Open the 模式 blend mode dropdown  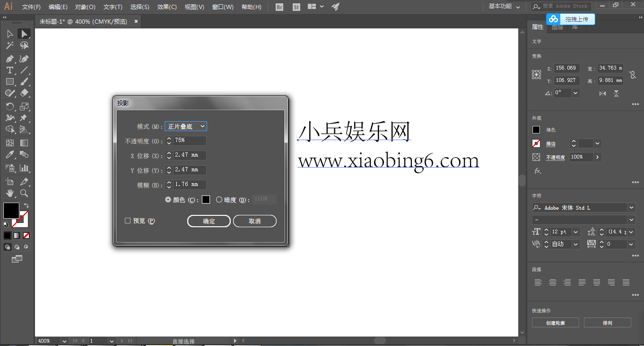pos(185,126)
